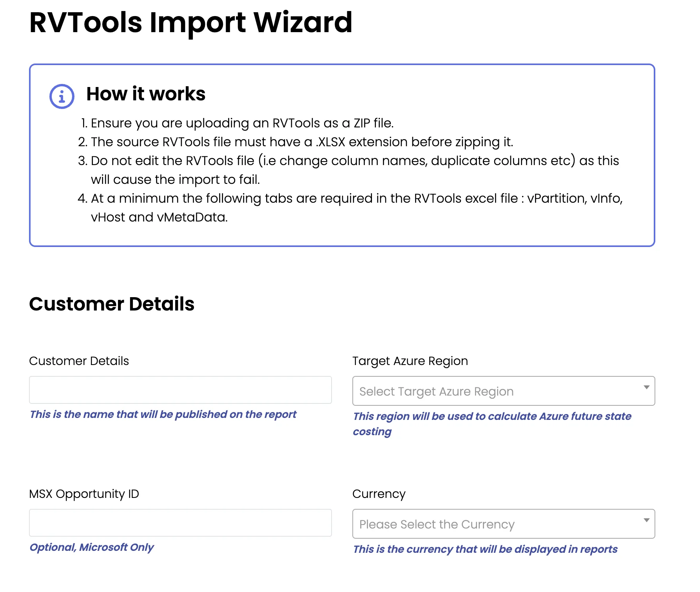This screenshot has height=592, width=700.
Task: Click the Target Azure Region label
Action: tap(410, 361)
